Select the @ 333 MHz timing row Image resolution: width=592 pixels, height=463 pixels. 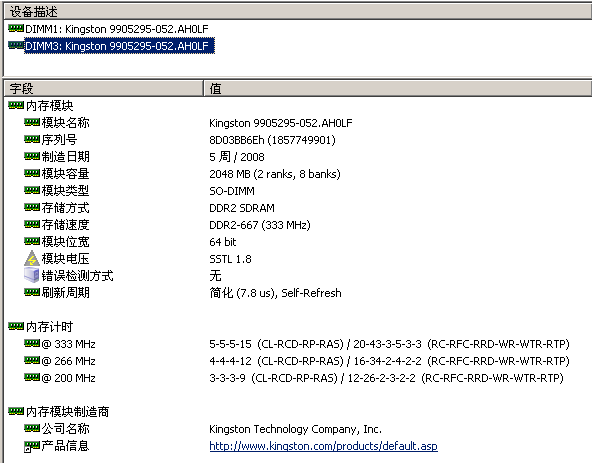click(298, 344)
